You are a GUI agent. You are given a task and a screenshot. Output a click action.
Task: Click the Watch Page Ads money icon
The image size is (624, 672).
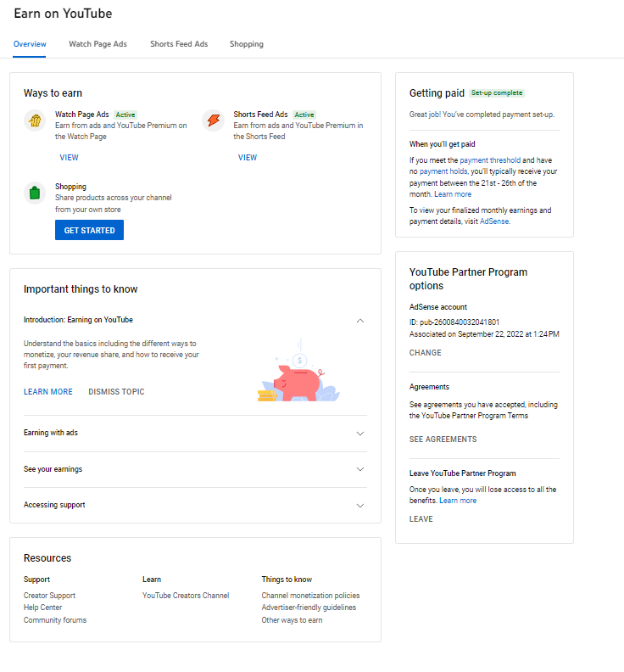(x=35, y=120)
